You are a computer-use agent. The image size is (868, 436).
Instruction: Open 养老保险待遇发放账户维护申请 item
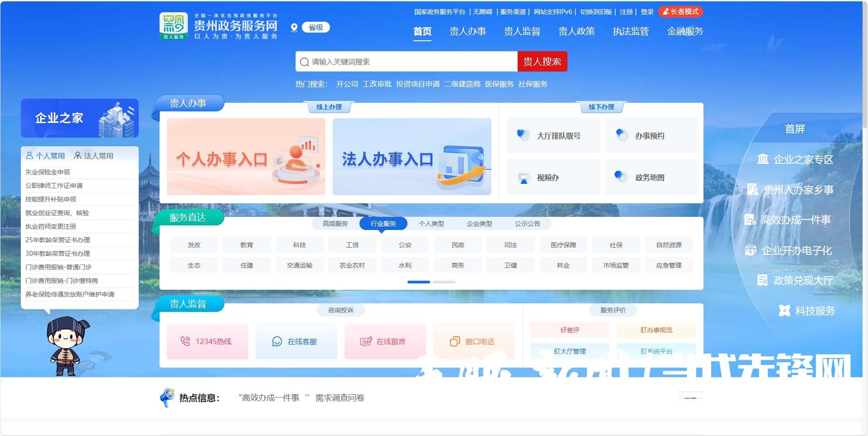point(70,294)
